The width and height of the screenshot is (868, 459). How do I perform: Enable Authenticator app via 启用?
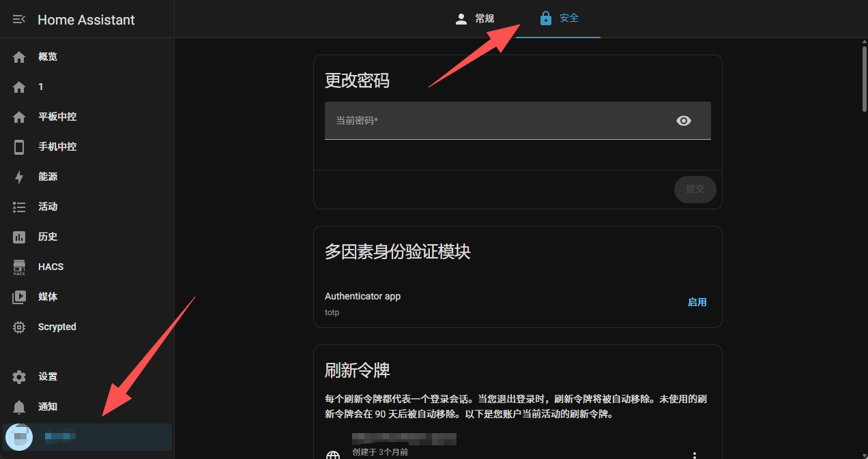coord(697,302)
